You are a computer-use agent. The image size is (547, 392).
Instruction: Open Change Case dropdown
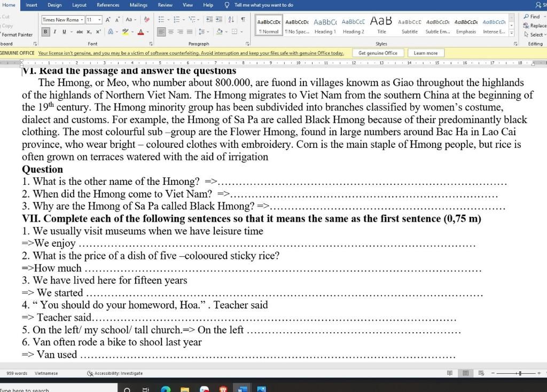point(131,20)
